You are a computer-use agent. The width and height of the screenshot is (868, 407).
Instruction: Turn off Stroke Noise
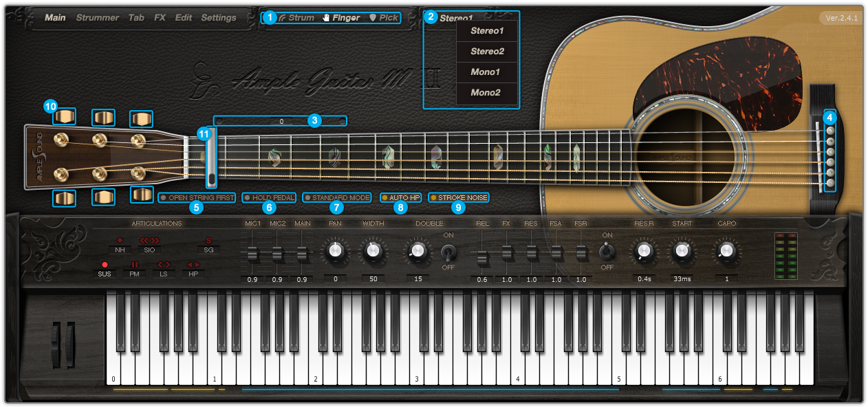(459, 197)
